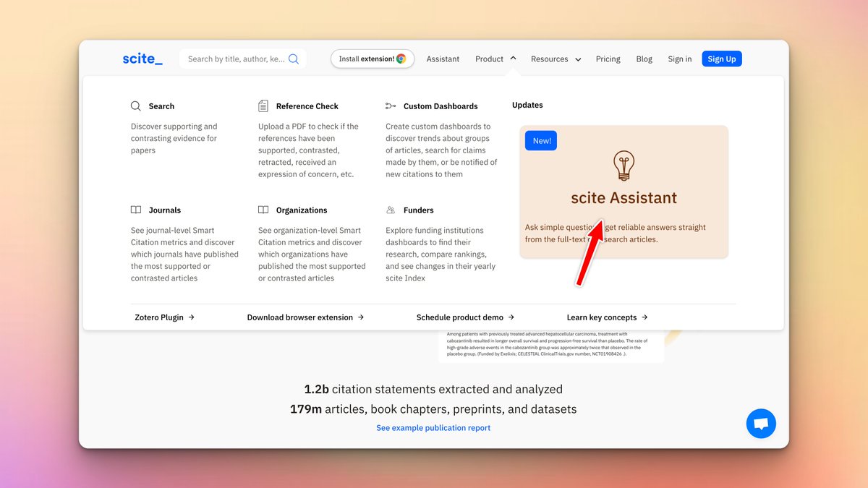Click the search magnifier icon in search bar
Screen dimensions: 868x488
294,59
